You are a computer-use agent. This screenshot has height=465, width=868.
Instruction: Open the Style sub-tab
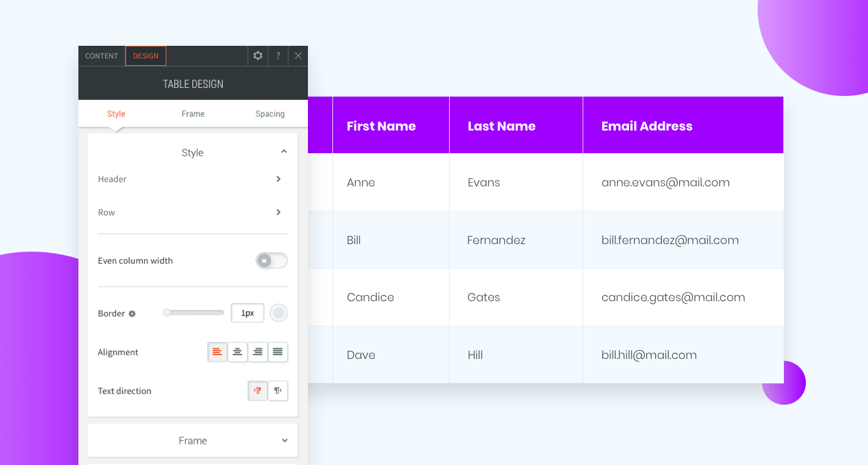click(x=116, y=114)
